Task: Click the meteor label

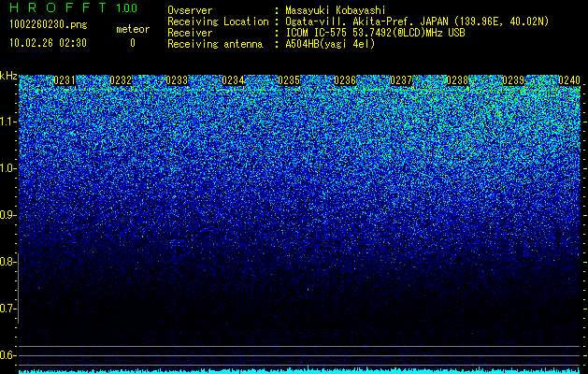Action: coord(133,29)
